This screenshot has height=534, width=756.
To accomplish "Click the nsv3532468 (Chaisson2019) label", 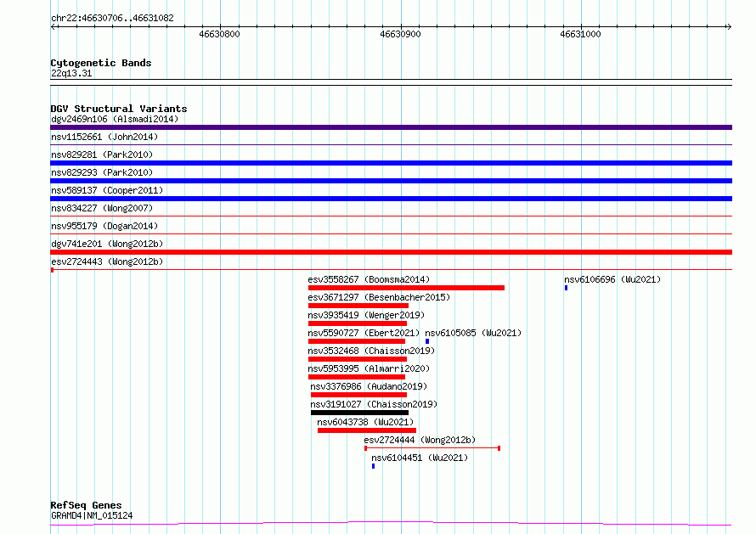I will coord(371,351).
